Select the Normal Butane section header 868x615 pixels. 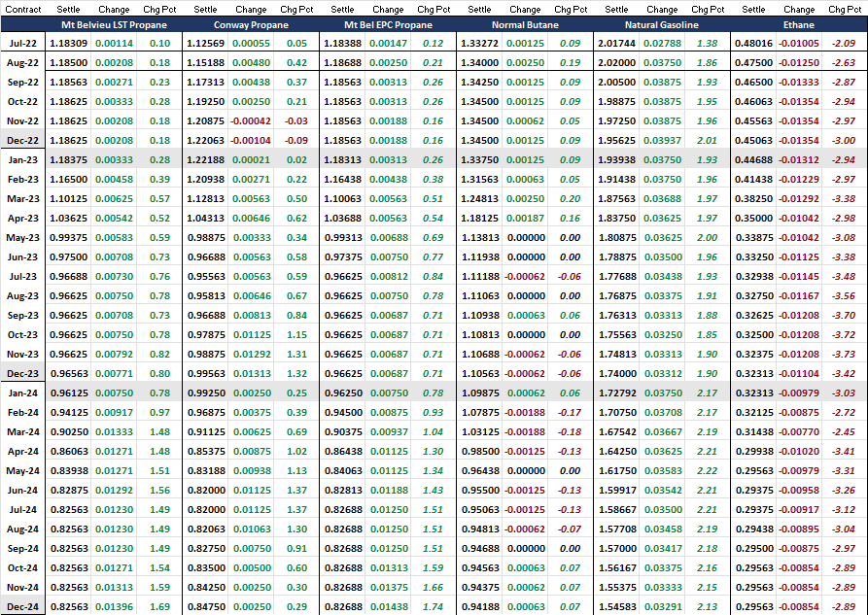click(525, 25)
